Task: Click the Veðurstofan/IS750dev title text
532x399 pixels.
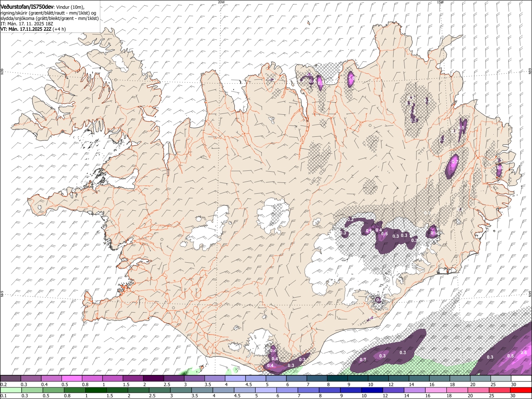Action: coord(27,6)
